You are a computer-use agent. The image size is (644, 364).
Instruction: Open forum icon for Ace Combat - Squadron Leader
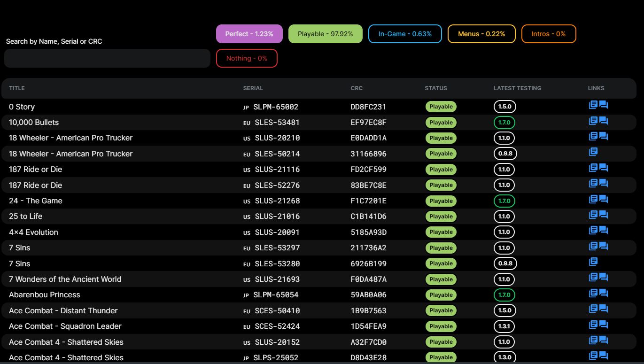click(x=604, y=325)
